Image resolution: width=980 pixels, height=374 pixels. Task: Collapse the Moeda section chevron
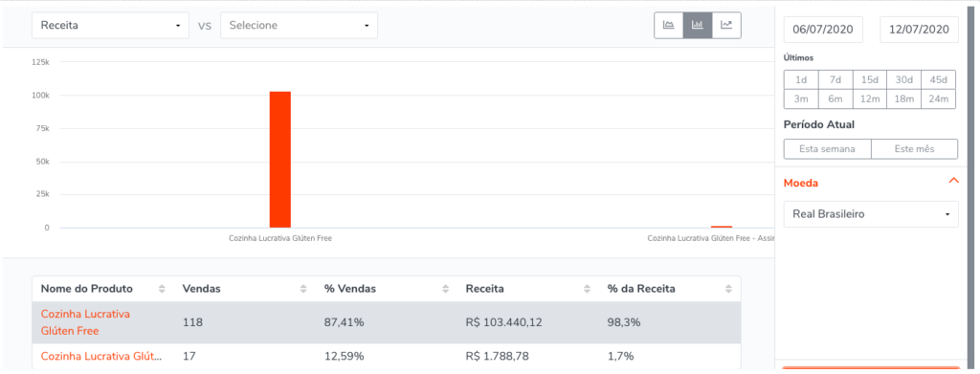pos(953,181)
